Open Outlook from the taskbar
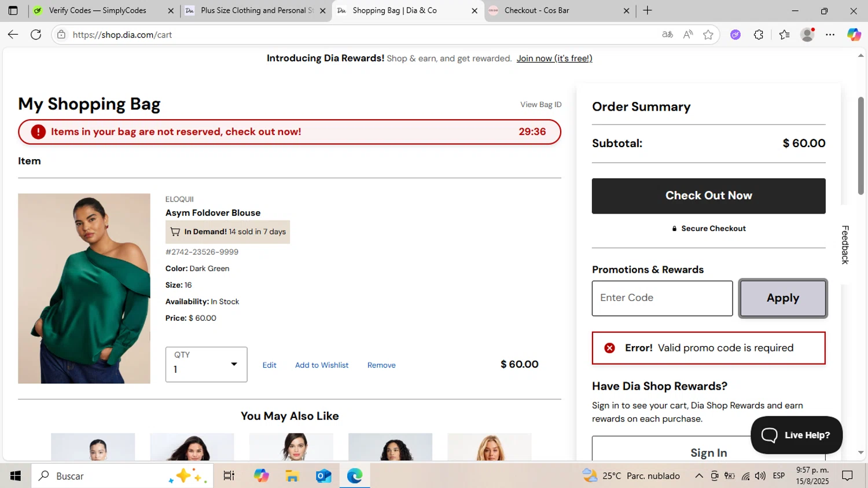This screenshot has width=868, height=488. click(323, 476)
